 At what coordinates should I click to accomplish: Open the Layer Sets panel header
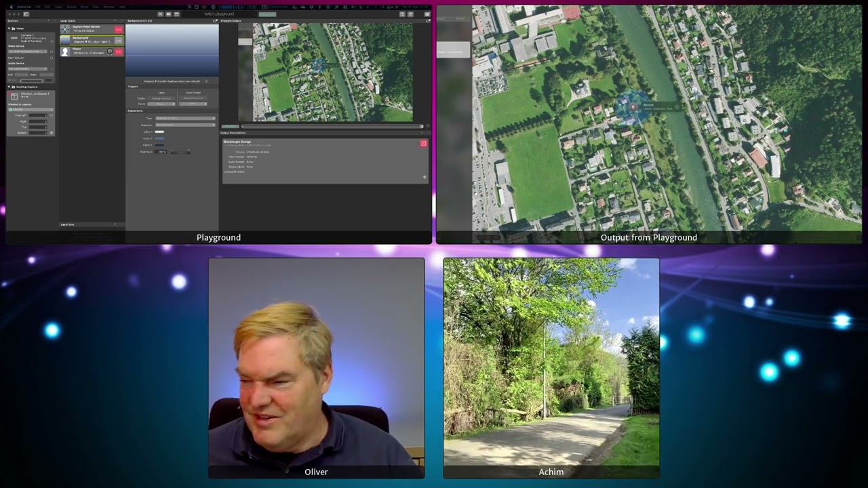(92, 224)
